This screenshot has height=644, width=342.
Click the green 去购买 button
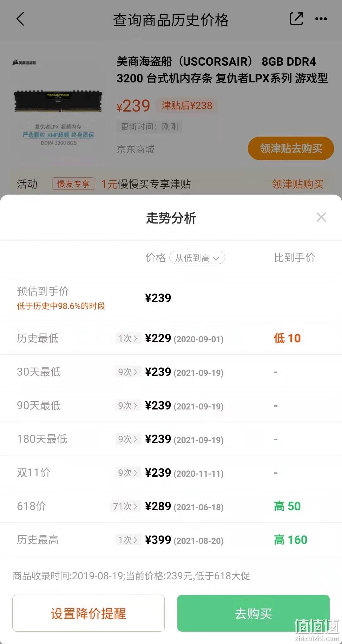253,613
